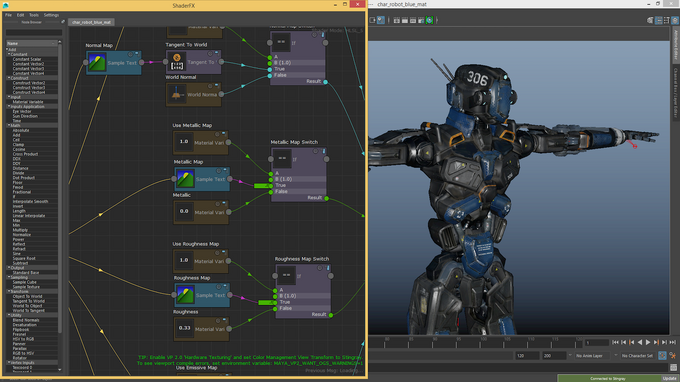Click Roughness Map Switch info pin icon
This screenshot has width=680, height=382.
pos(328,268)
